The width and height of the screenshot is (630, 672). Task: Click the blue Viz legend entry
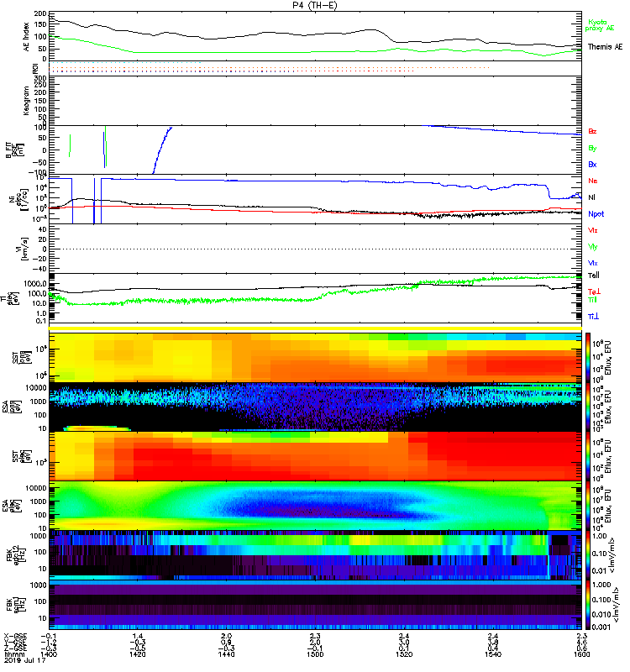point(593,263)
